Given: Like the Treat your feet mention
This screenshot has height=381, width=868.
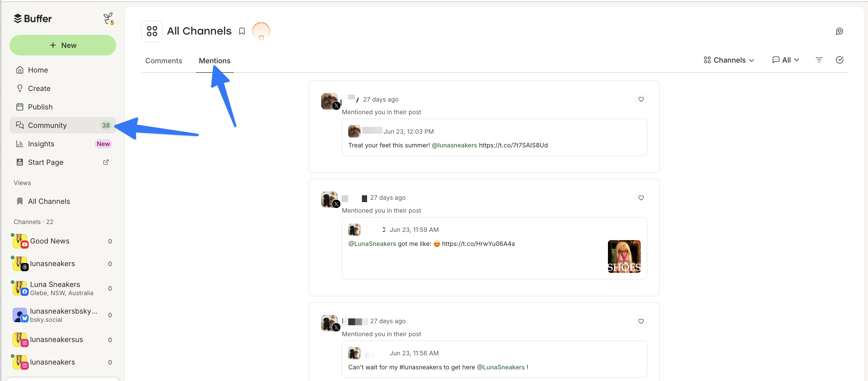Looking at the screenshot, I should [641, 99].
